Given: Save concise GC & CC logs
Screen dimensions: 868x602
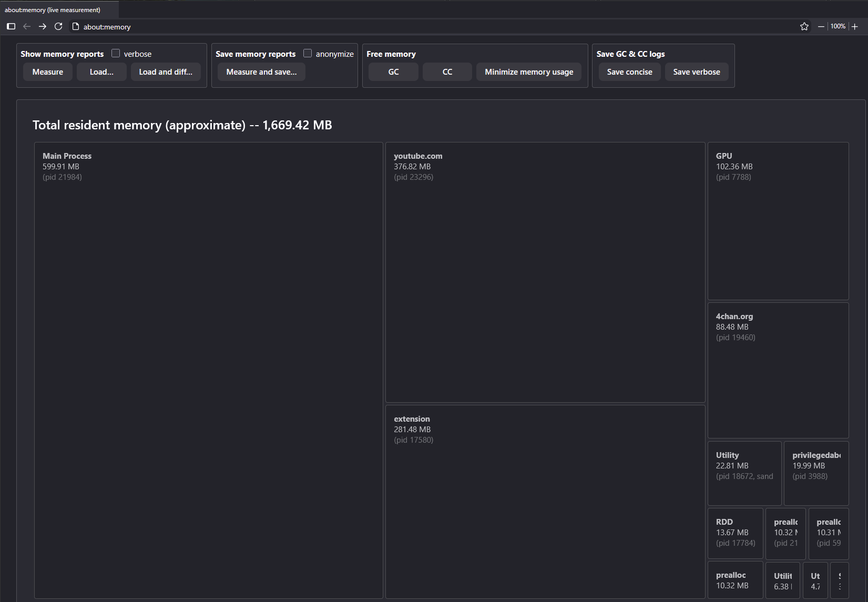Looking at the screenshot, I should point(630,72).
